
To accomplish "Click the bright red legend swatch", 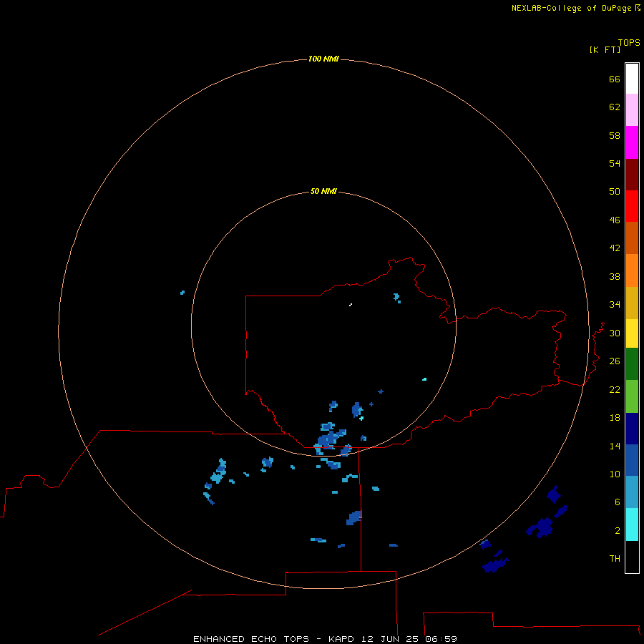I will point(632,206).
